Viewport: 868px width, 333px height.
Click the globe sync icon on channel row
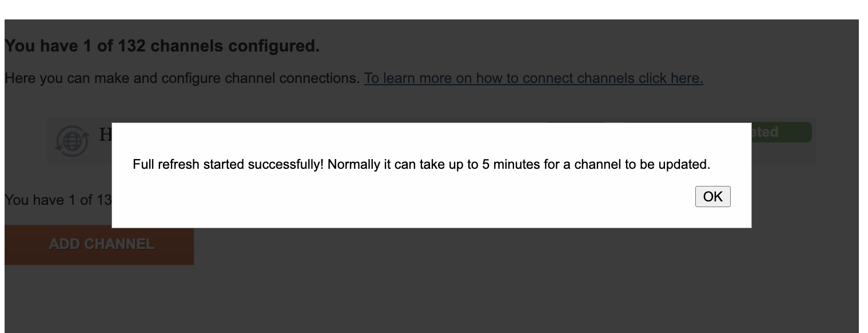(x=72, y=141)
